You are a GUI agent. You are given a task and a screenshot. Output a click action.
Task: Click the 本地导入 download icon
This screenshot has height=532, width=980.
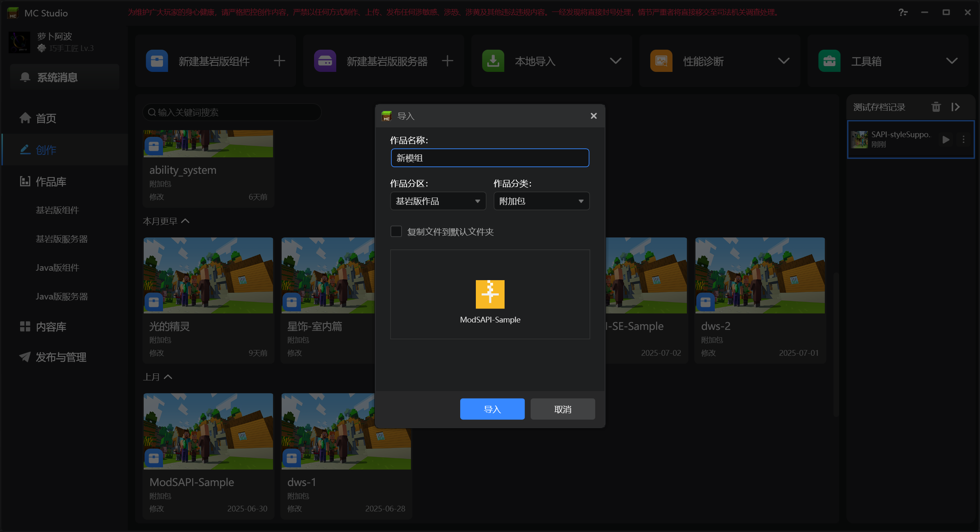(493, 60)
